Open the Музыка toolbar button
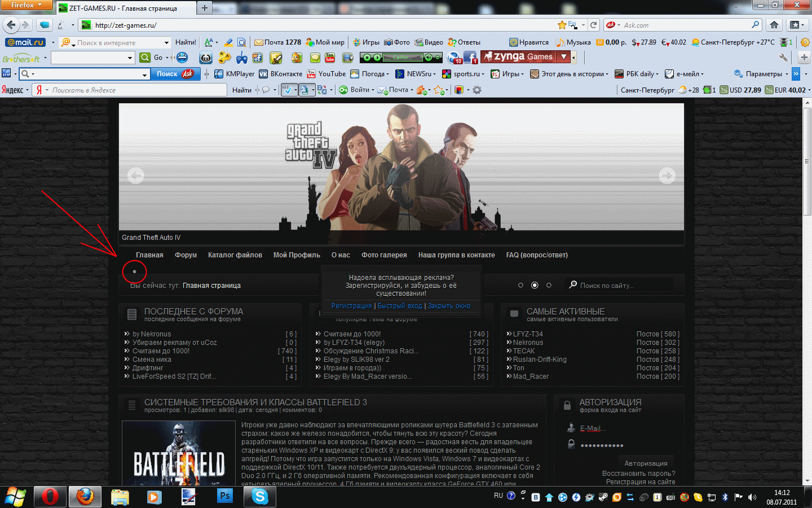This screenshot has height=508, width=812. coord(573,42)
